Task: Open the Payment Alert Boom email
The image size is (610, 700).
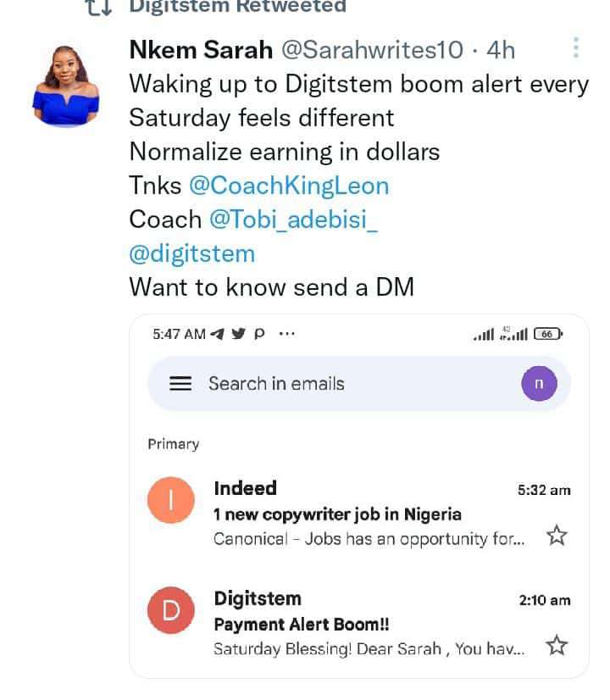Action: [359, 623]
